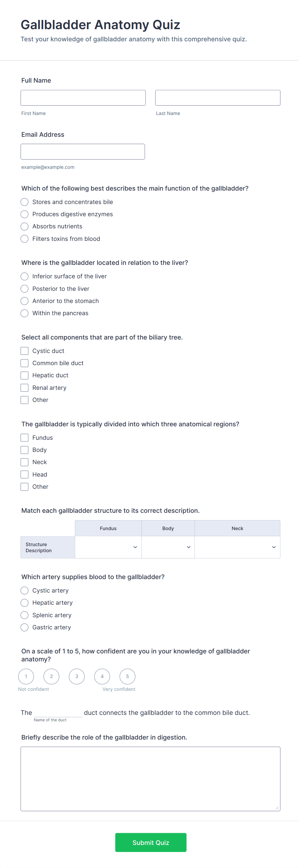Select 'Hepatic artery' radio option
Screen dimensions: 298x868
25,602
